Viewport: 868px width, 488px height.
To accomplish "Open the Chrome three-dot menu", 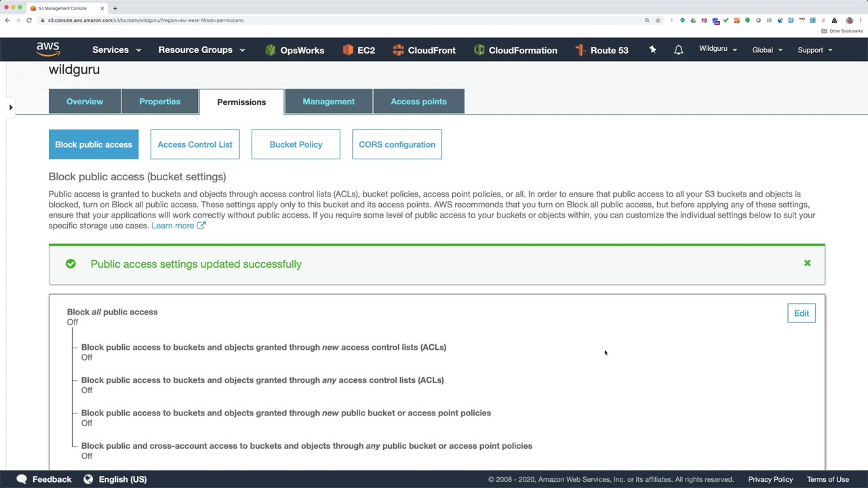I will click(860, 20).
